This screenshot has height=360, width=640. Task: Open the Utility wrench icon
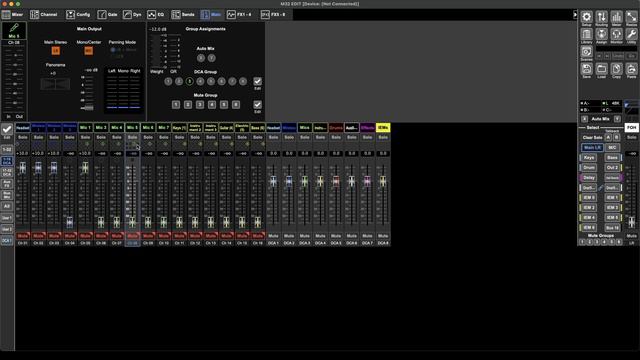pos(631,35)
